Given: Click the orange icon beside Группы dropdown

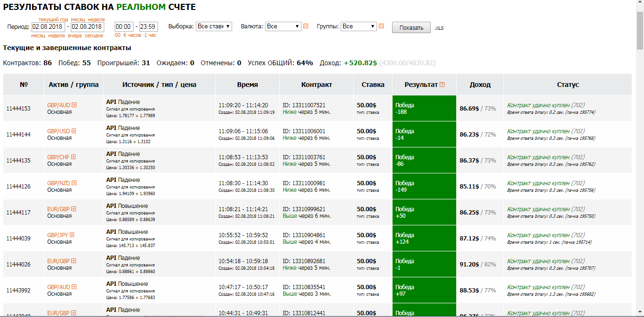Looking at the screenshot, I should (381, 26).
